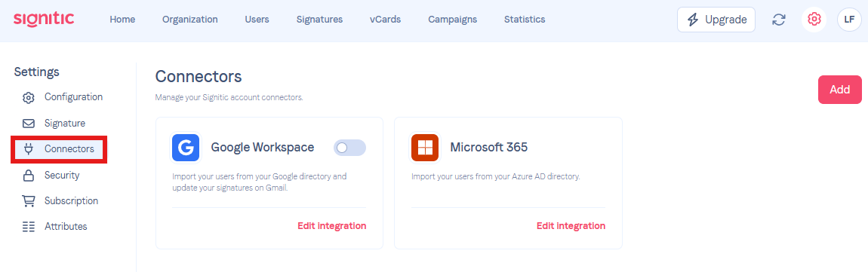
Task: Open the Home menu item
Action: click(x=122, y=20)
